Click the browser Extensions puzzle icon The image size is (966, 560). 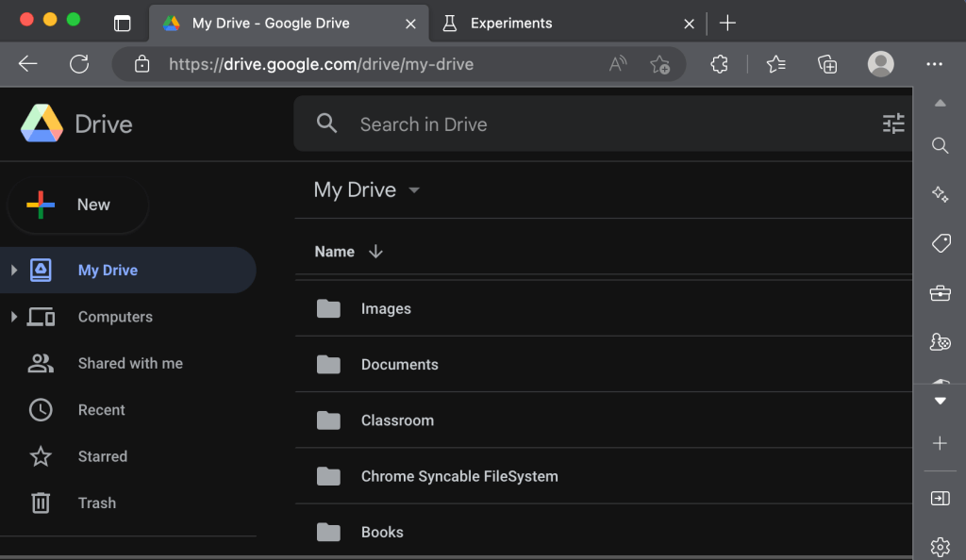tap(719, 64)
